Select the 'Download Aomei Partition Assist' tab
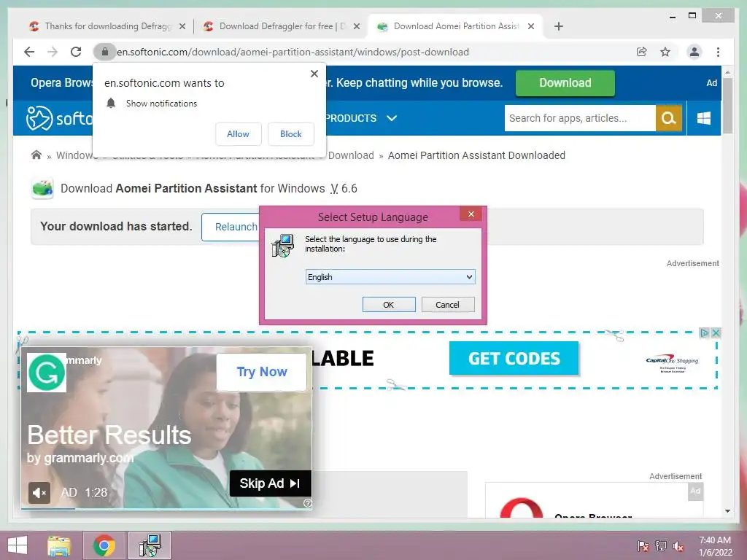Screen dimensions: 747x560 pyautogui.click(x=455, y=26)
